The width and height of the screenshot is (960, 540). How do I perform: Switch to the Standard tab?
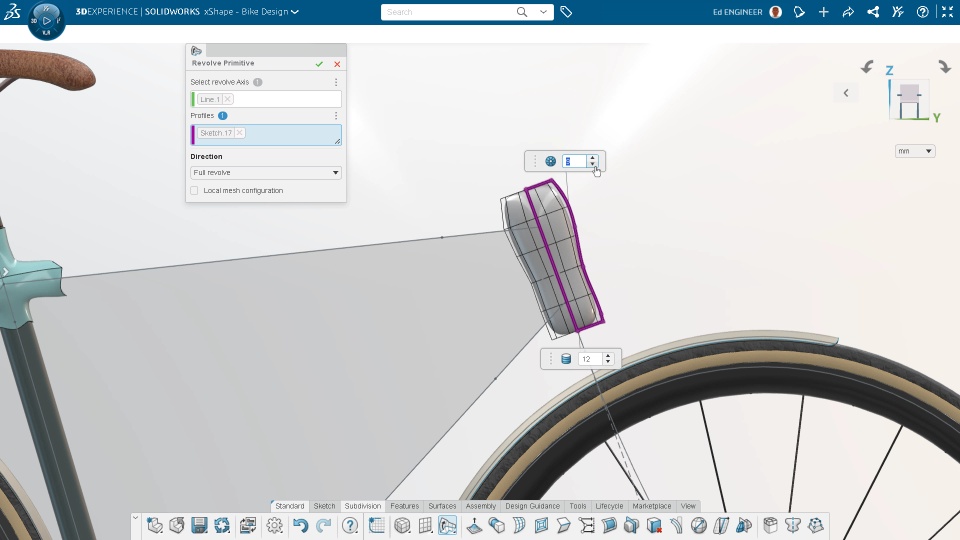290,506
